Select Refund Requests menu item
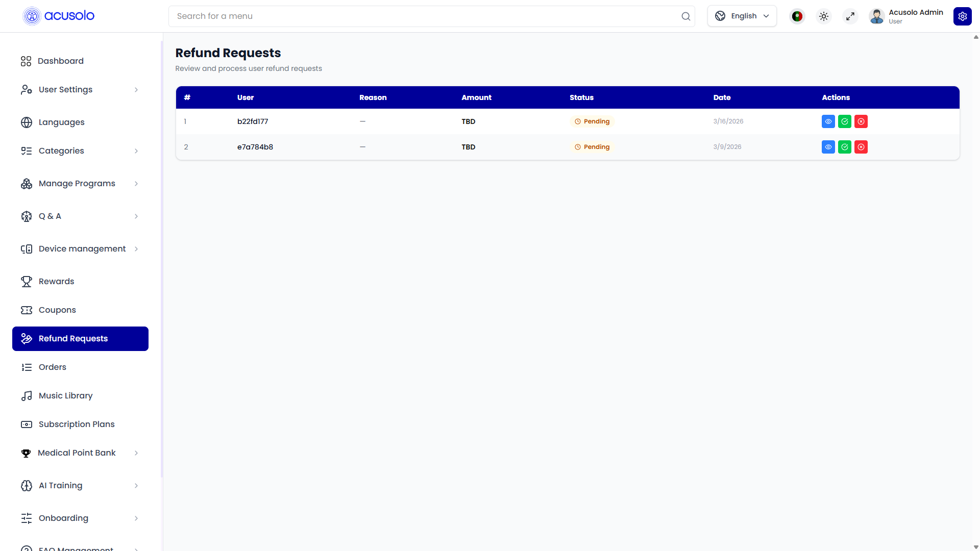 [80, 339]
